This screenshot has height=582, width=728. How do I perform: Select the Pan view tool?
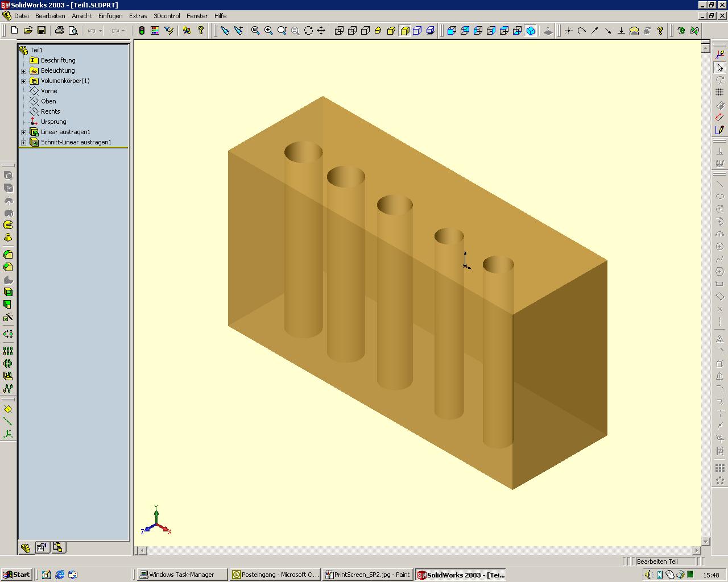coord(321,31)
